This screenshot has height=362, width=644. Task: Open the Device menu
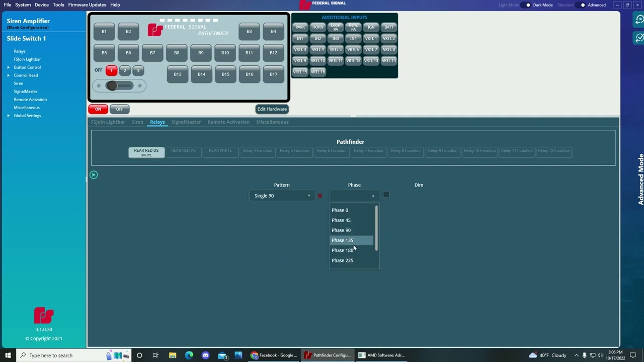coord(42,5)
